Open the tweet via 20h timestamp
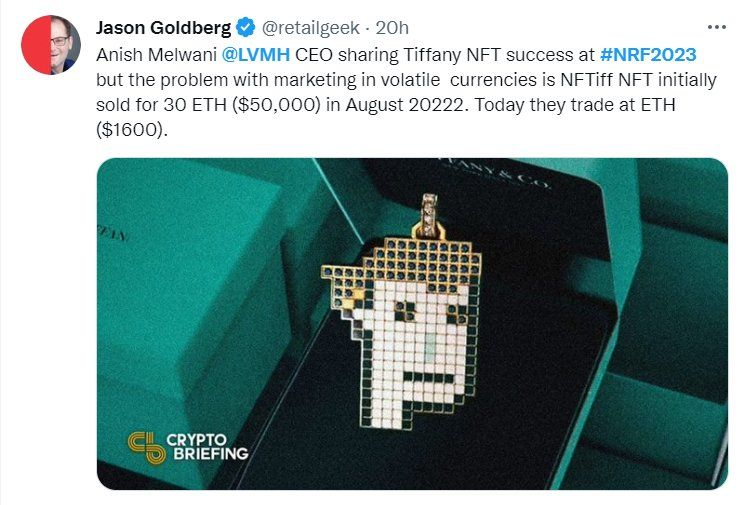This screenshot has width=748, height=505. [x=392, y=28]
